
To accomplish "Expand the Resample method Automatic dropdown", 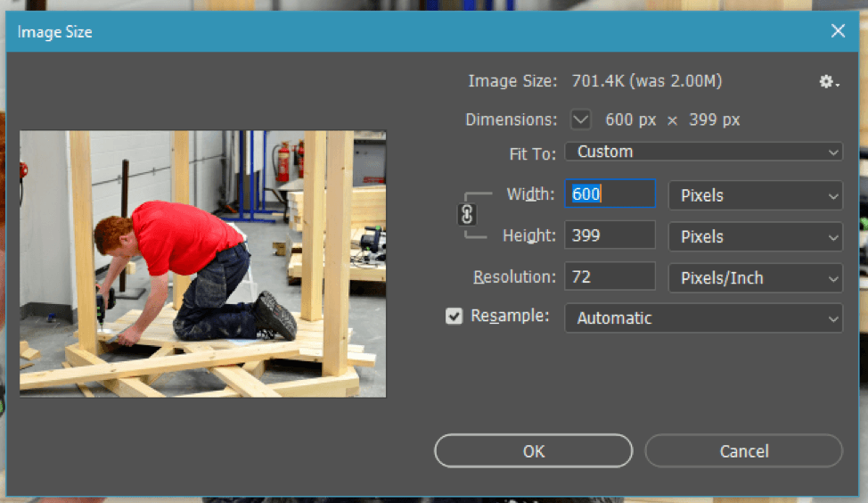I will [x=704, y=318].
